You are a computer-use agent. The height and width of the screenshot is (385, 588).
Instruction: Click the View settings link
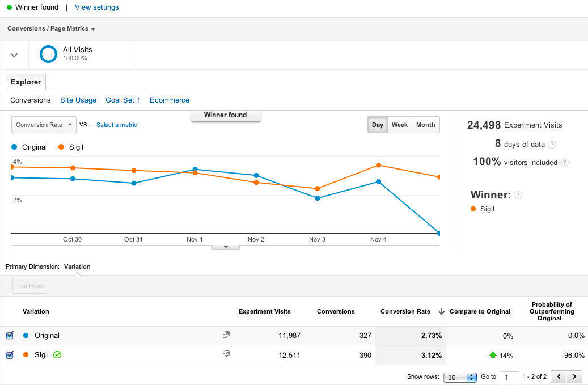pos(97,7)
